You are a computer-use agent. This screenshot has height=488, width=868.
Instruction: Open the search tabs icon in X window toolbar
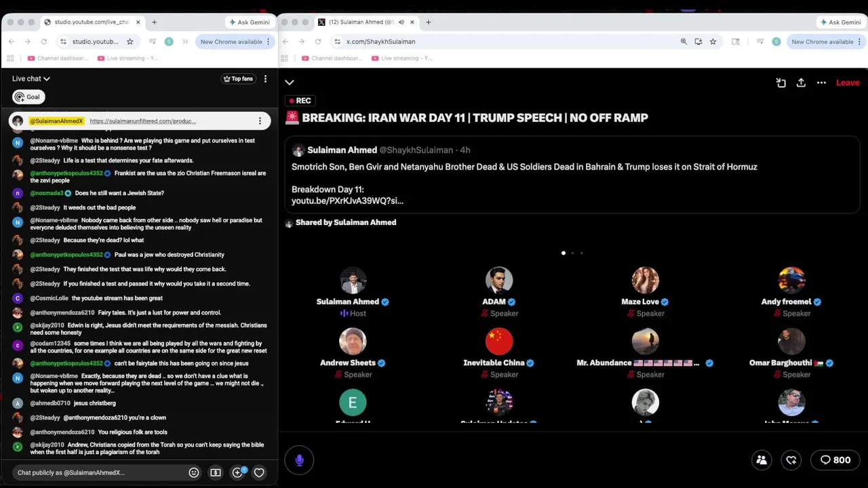tap(736, 41)
